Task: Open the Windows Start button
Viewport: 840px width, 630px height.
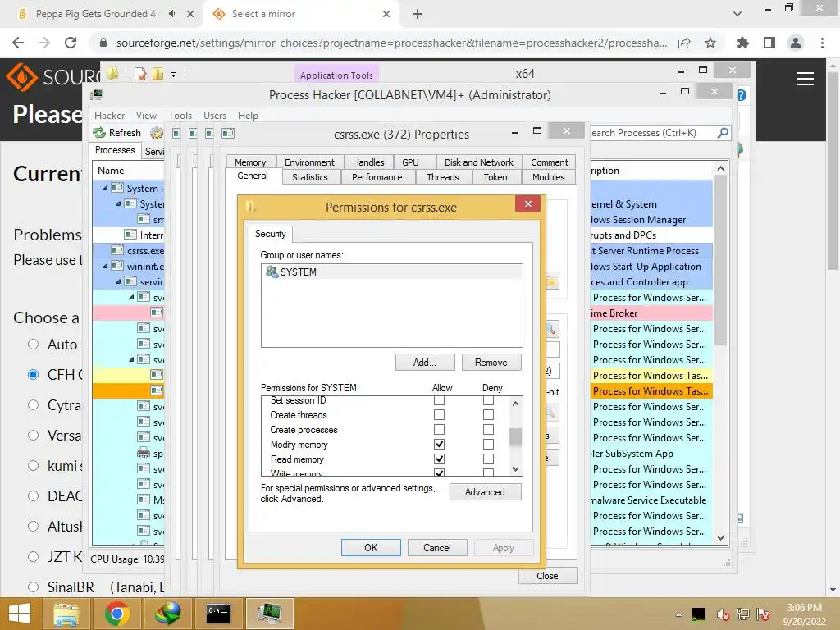Action: click(20, 614)
